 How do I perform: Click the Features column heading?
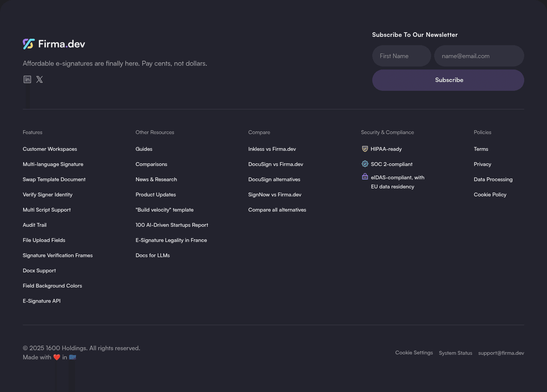pos(33,132)
